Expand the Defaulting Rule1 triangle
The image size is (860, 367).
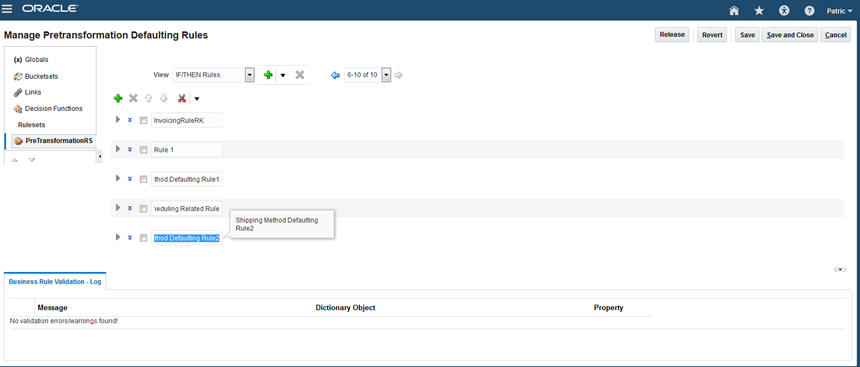(117, 178)
